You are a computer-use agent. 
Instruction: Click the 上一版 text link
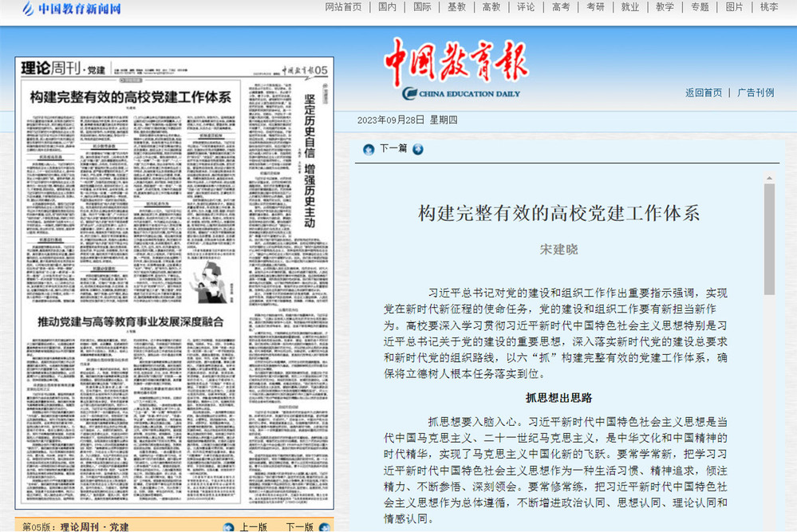point(253,526)
